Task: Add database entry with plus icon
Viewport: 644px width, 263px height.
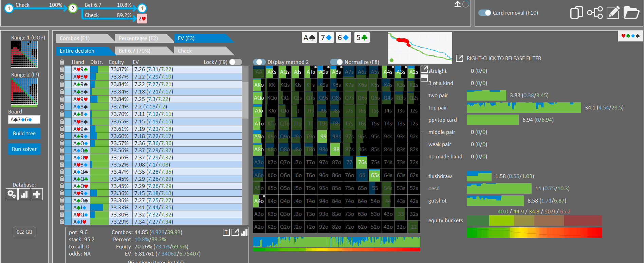Action: point(37,194)
